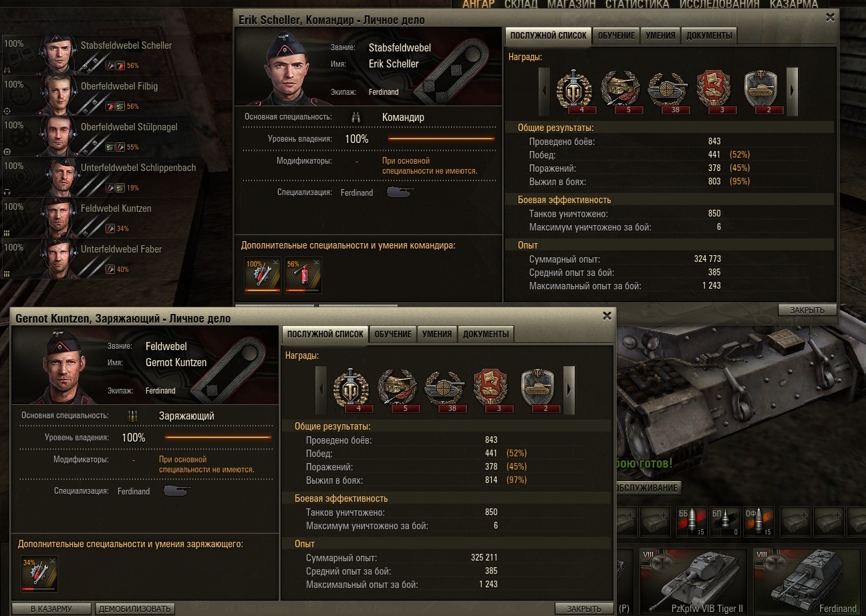Select the armor-piercing shell slot labeled ББ
Viewport: 866px width, 616px height.
[690, 522]
